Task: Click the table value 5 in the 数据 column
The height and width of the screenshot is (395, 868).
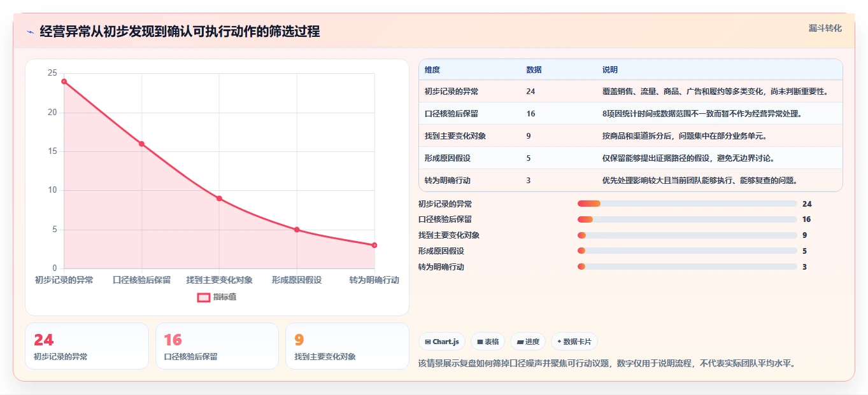Action: 529,158
